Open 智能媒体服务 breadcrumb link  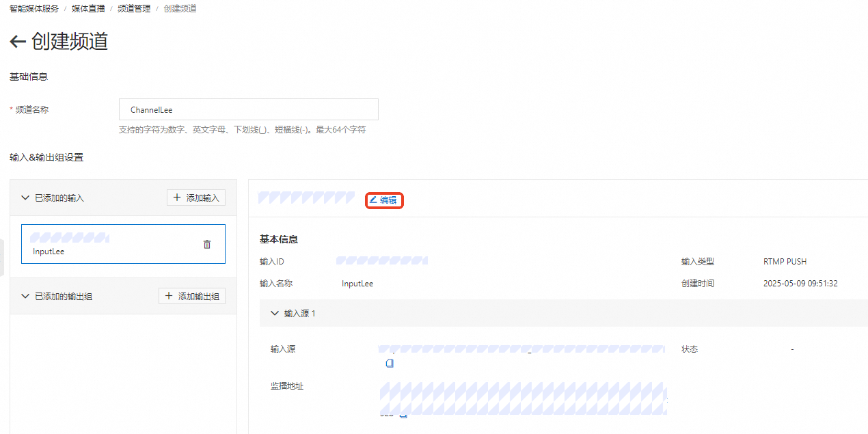[x=34, y=9]
